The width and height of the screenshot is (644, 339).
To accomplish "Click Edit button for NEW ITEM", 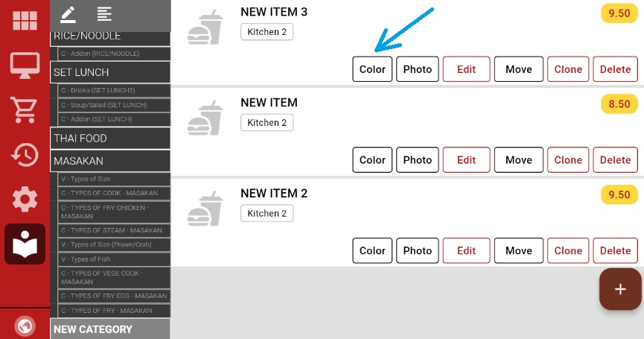I will [466, 160].
